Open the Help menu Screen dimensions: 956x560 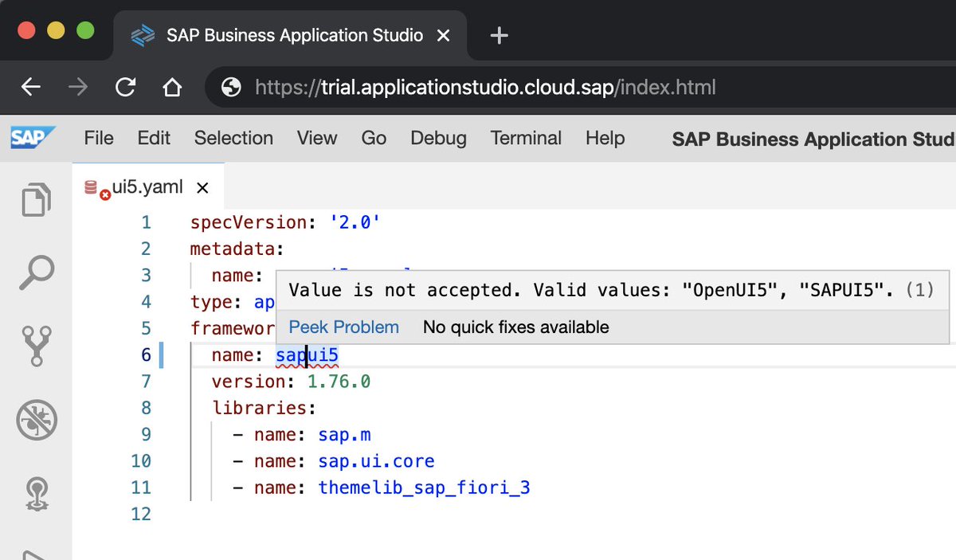(x=605, y=138)
